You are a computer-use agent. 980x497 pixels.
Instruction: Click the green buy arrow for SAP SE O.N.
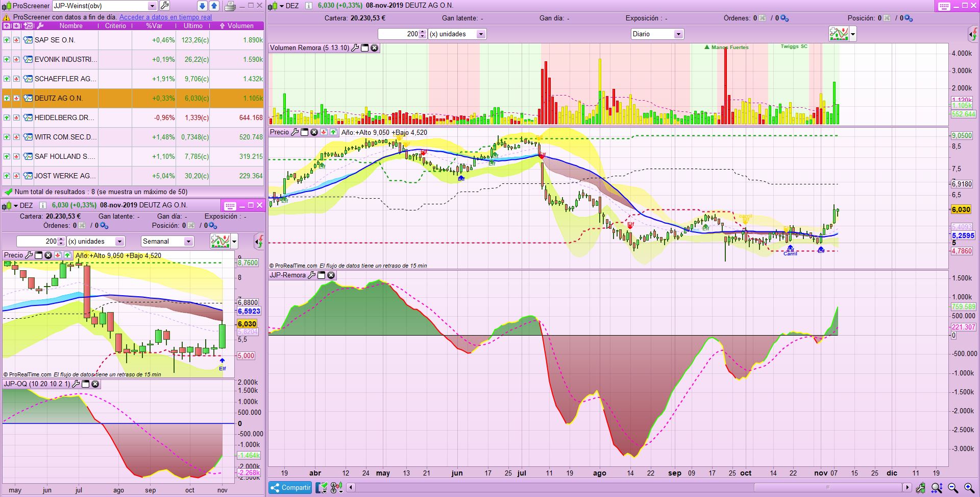click(x=7, y=40)
